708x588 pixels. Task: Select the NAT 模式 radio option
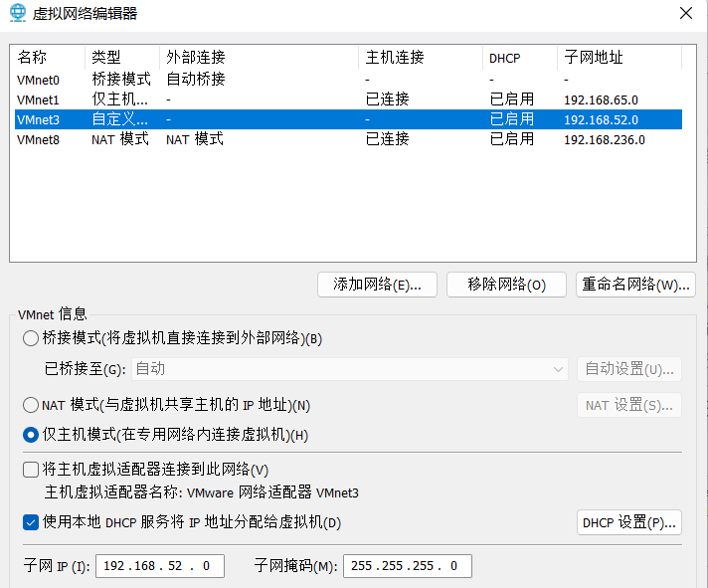click(31, 405)
